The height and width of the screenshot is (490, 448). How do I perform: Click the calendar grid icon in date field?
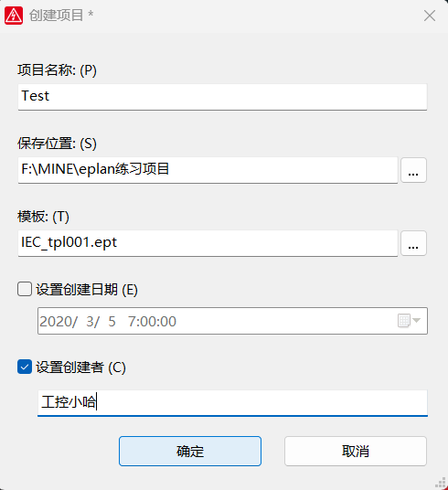[403, 321]
